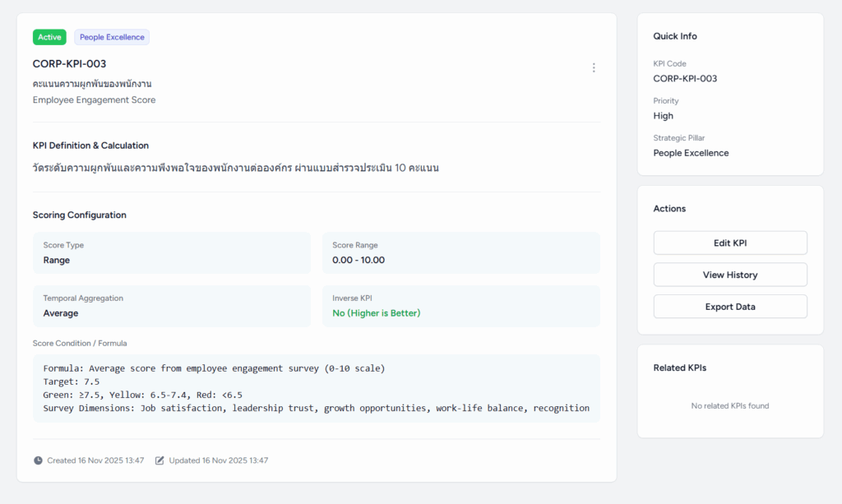Click the edit icon beside Updated

[160, 460]
